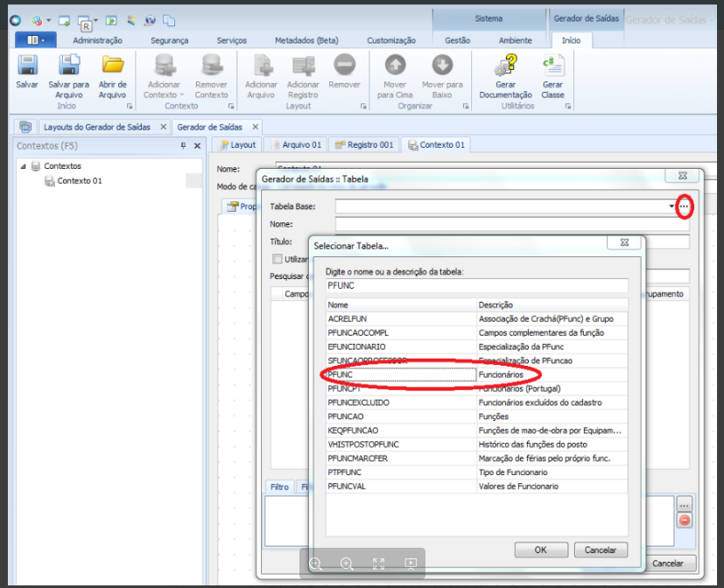
Task: Select Contexto 01 in the tree
Action: click(80, 181)
